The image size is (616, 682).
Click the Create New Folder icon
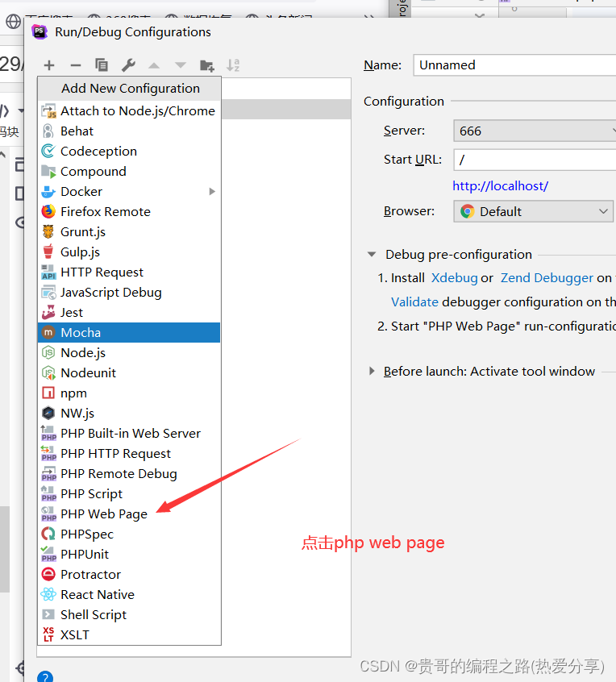pyautogui.click(x=207, y=65)
